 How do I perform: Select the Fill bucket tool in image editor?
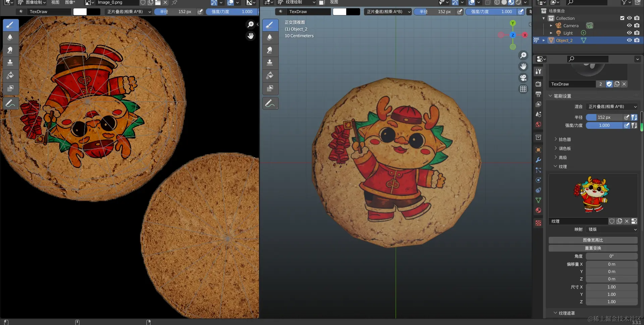click(10, 75)
